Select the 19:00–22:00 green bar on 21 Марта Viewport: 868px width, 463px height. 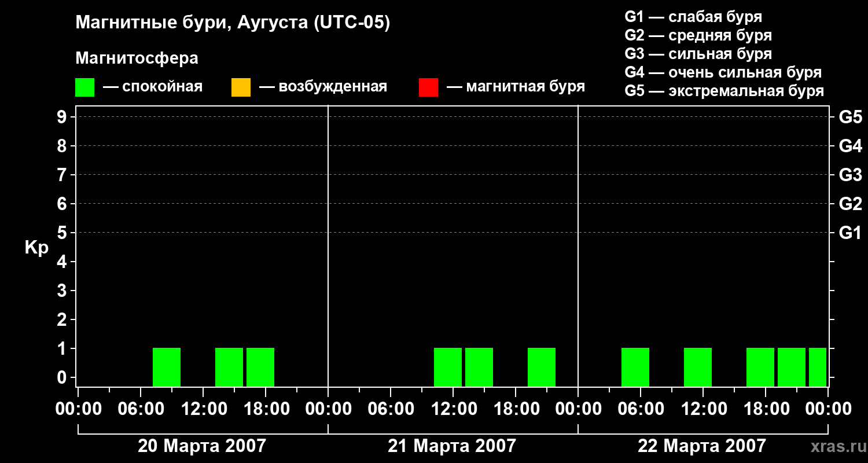[542, 367]
